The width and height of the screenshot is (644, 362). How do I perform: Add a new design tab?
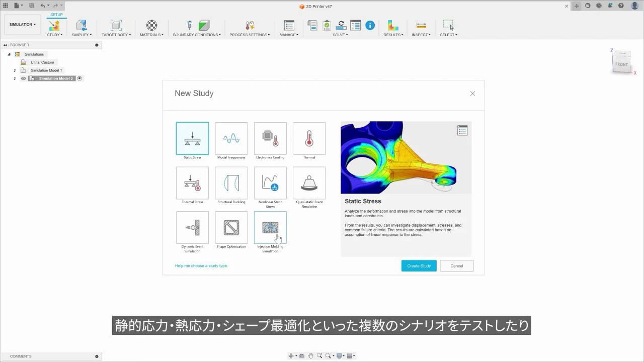click(x=577, y=6)
